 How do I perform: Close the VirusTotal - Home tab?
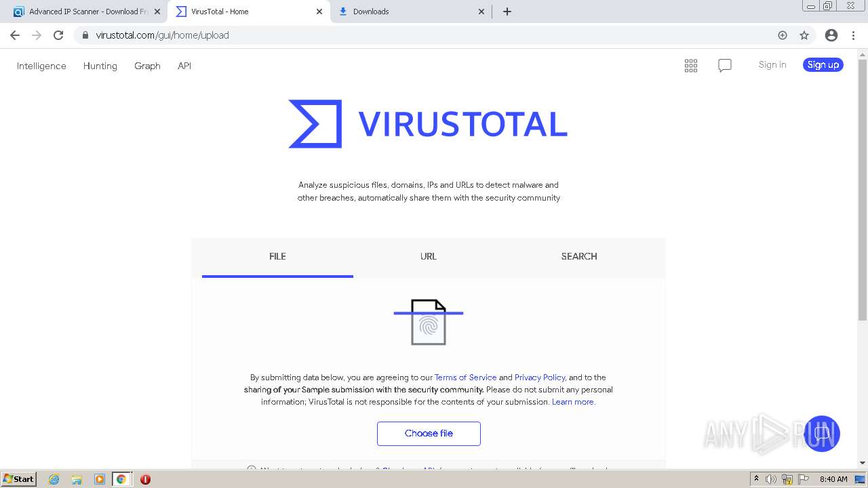tap(319, 12)
